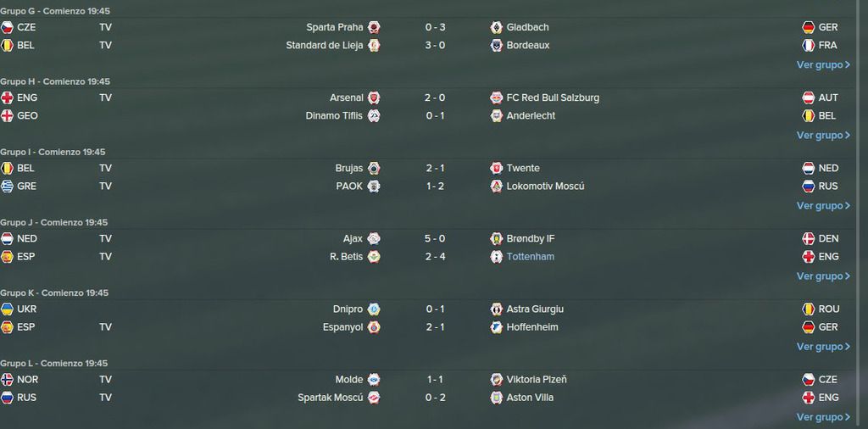The width and height of the screenshot is (868, 429).
Task: Expand Ver grupo arrow under Grupo J
Action: pyautogui.click(x=848, y=276)
